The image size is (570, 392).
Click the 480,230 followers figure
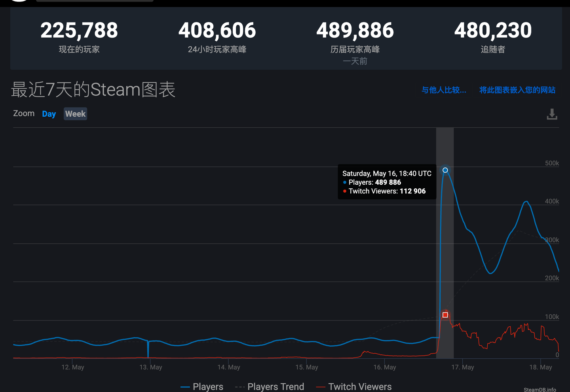[493, 30]
